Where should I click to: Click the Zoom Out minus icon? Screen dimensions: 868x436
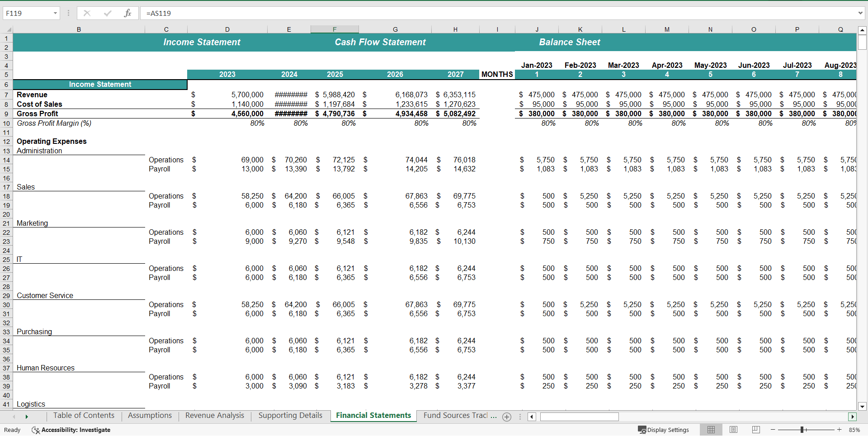click(773, 430)
